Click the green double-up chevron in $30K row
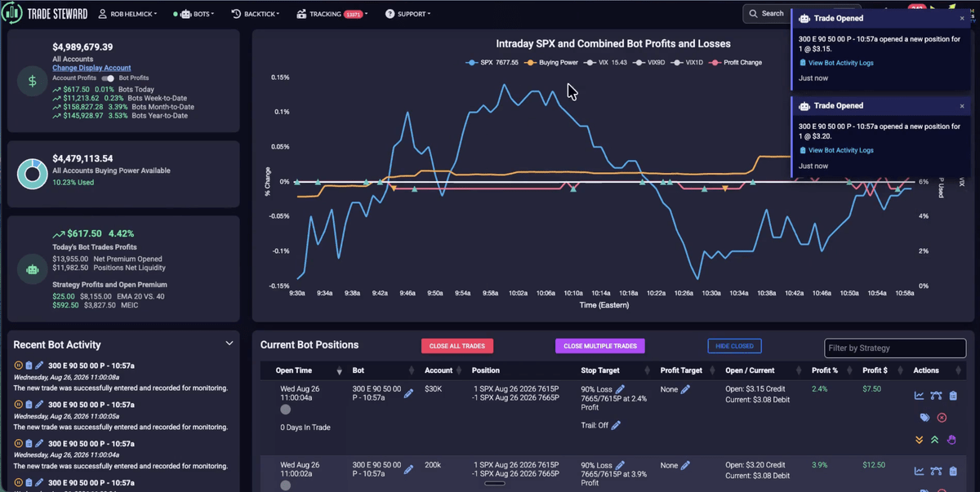The image size is (980, 492). [935, 440]
